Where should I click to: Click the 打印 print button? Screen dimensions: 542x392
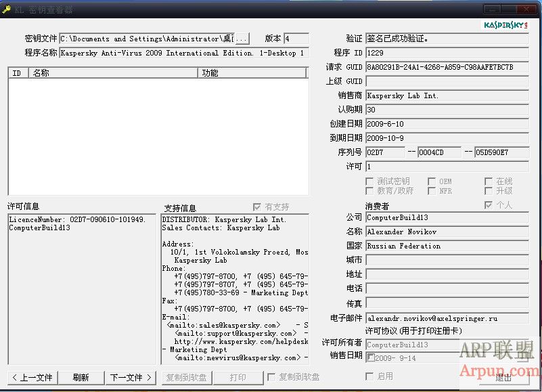click(x=239, y=377)
